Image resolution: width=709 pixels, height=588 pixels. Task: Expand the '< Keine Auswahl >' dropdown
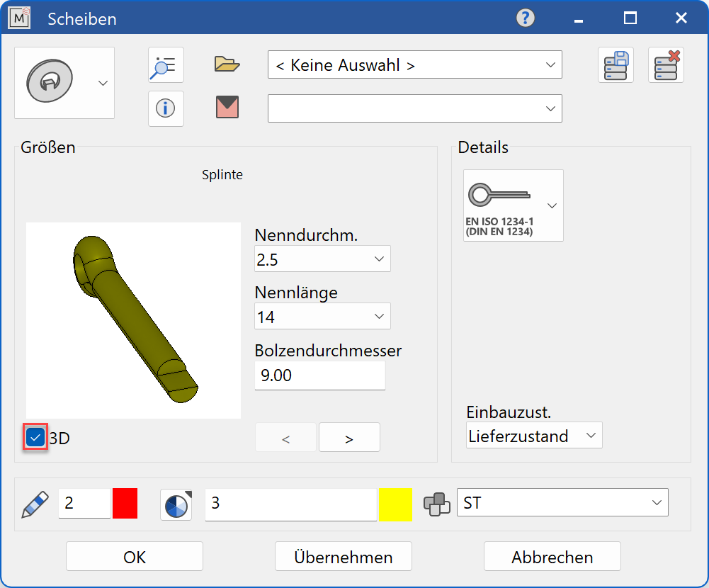414,64
